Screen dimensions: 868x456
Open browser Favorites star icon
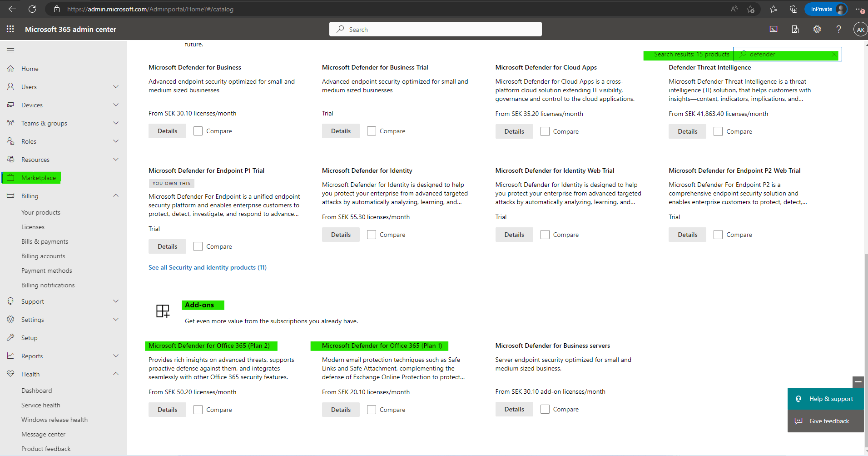click(x=774, y=9)
